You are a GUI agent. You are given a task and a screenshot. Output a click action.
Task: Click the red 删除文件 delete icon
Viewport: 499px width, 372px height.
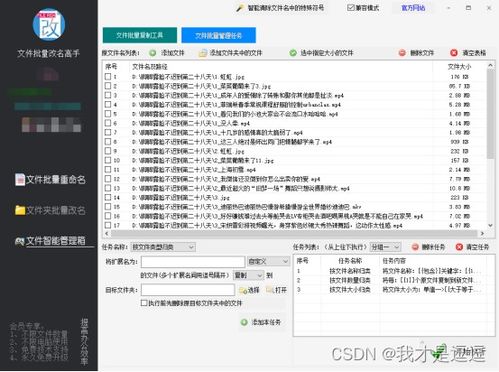click(402, 53)
